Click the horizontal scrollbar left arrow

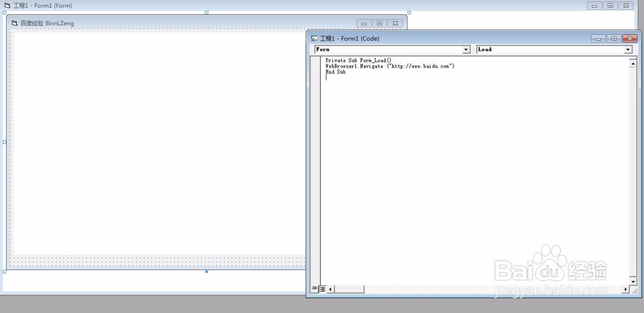tap(330, 289)
